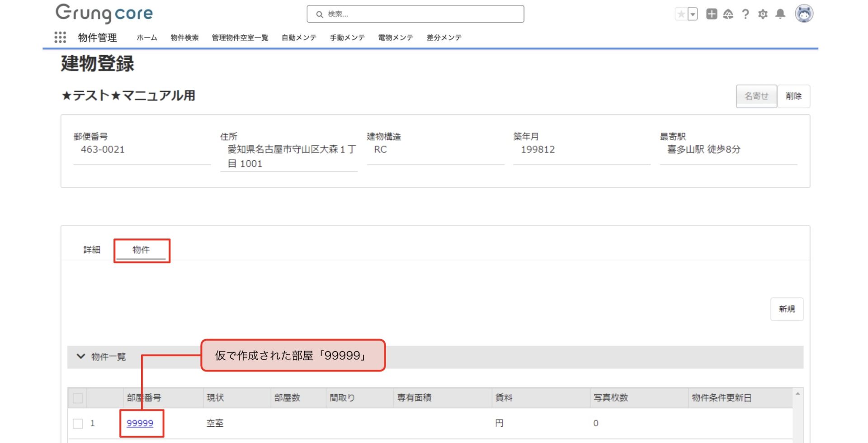Open the setup gear icon
The width and height of the screenshot is (868, 443).
(x=763, y=14)
